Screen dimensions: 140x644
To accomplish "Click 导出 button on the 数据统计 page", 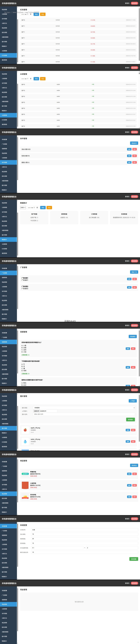I will pos(49,208).
